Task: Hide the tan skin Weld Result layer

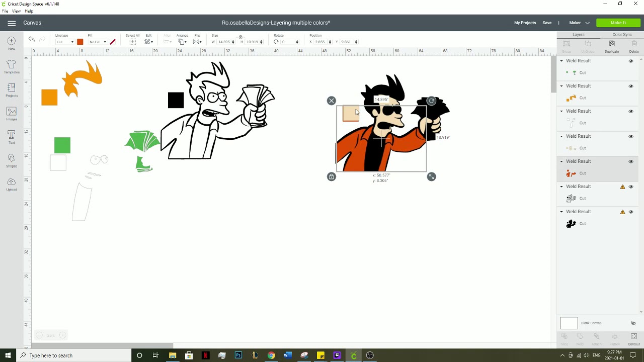Action: 631,136
